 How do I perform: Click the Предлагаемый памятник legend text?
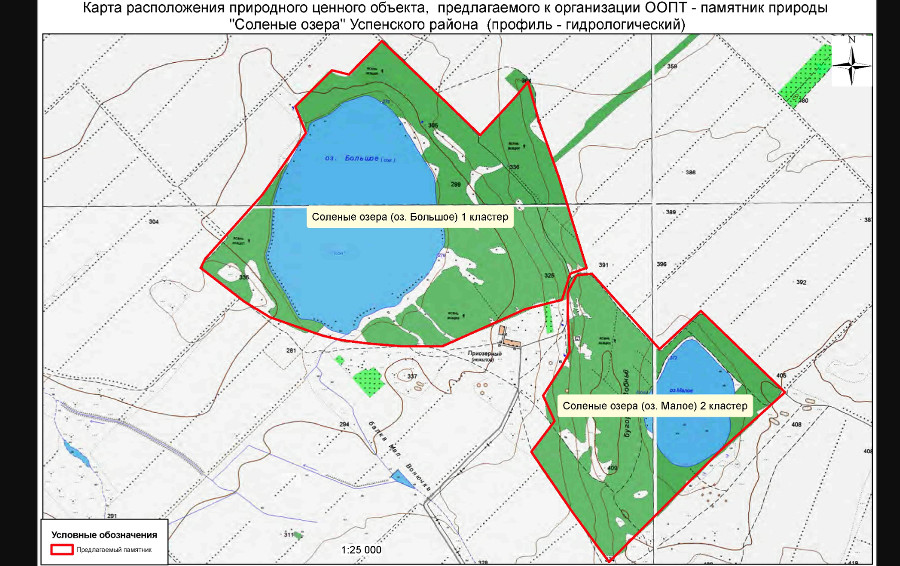115,549
